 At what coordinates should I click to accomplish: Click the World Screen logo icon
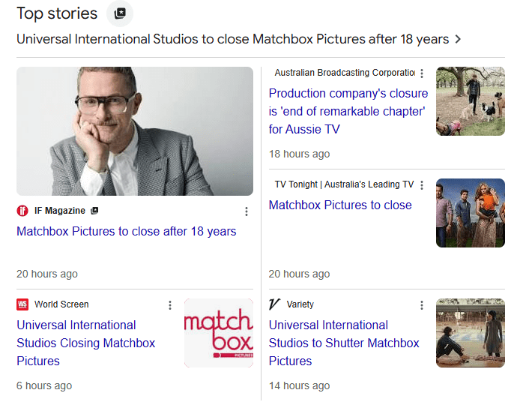point(22,304)
